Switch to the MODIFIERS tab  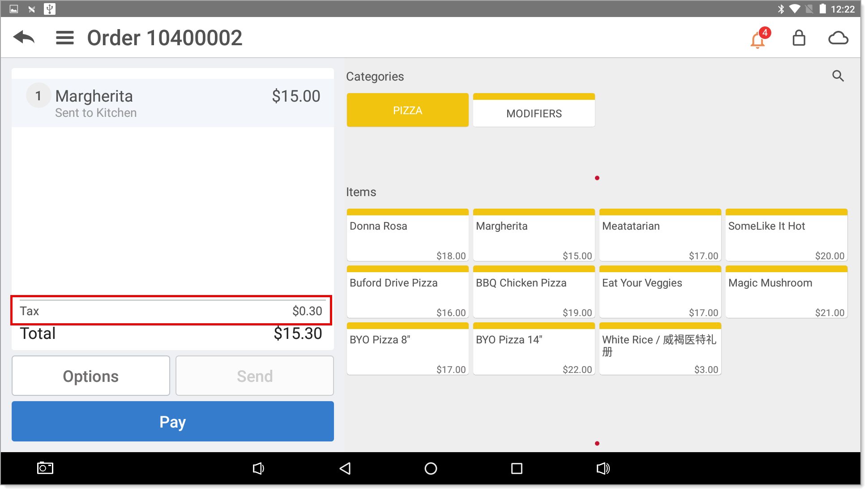pos(534,113)
